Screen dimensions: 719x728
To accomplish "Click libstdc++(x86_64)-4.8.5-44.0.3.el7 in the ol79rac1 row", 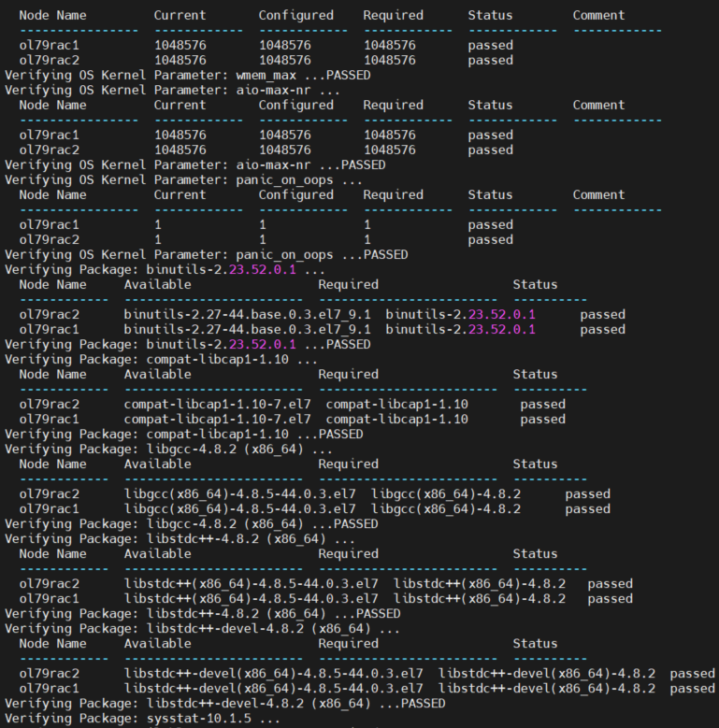I will tap(251, 599).
